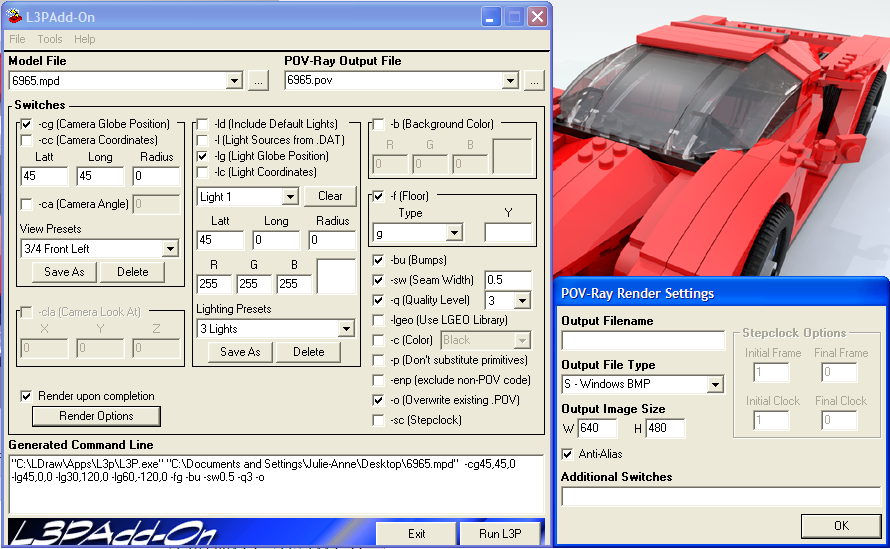Open the Help menu
The height and width of the screenshot is (549, 890).
85,39
